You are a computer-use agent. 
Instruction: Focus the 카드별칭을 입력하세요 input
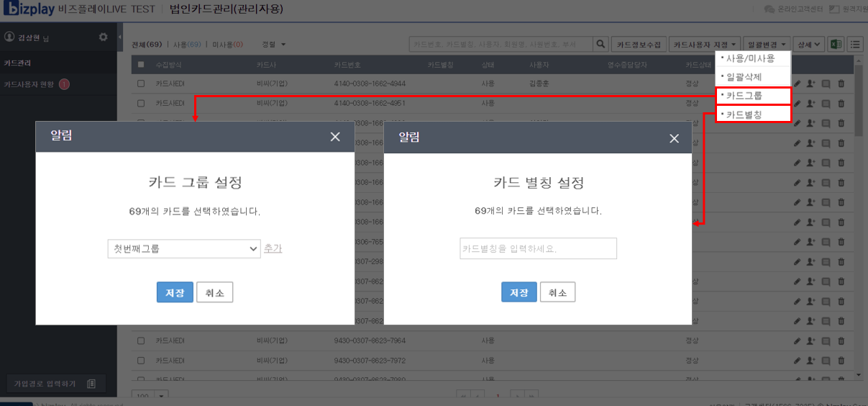tap(538, 248)
